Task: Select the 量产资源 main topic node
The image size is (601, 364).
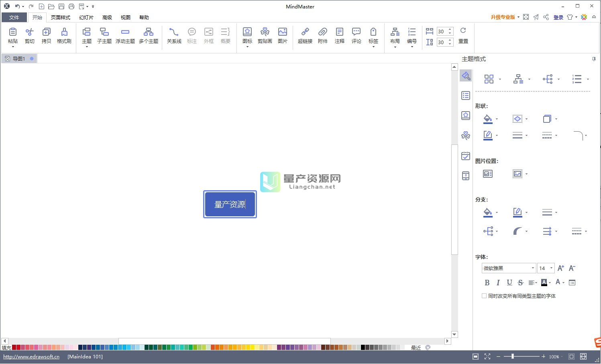Action: (x=230, y=204)
